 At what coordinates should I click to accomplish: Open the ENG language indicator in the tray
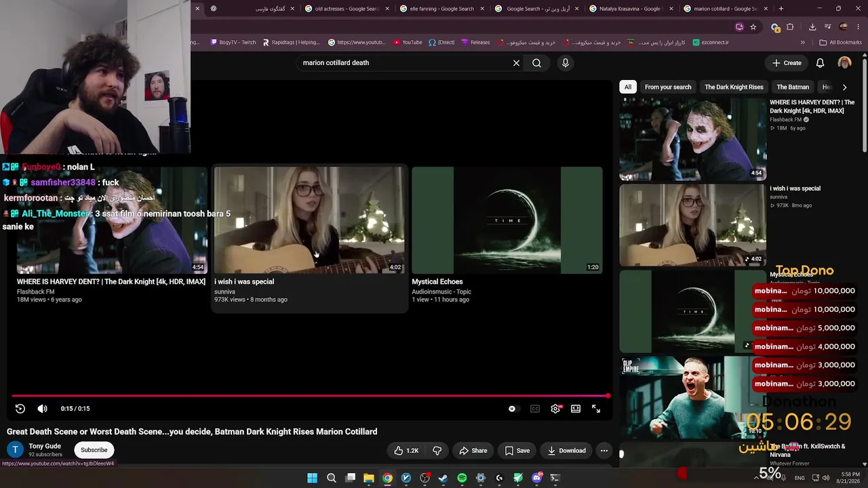pos(800,478)
